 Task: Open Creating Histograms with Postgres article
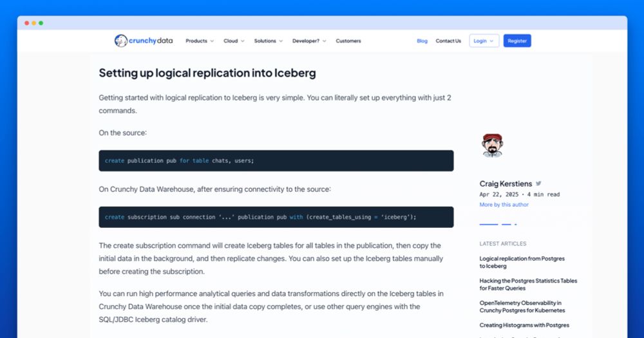pyautogui.click(x=524, y=325)
